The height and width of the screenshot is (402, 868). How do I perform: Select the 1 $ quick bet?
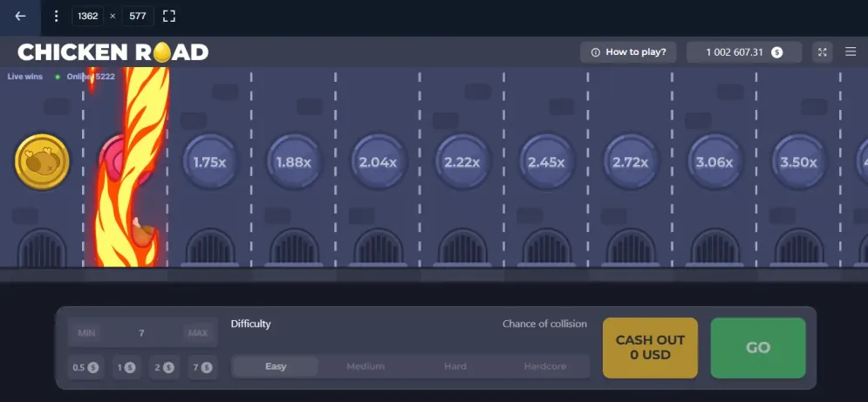(126, 367)
